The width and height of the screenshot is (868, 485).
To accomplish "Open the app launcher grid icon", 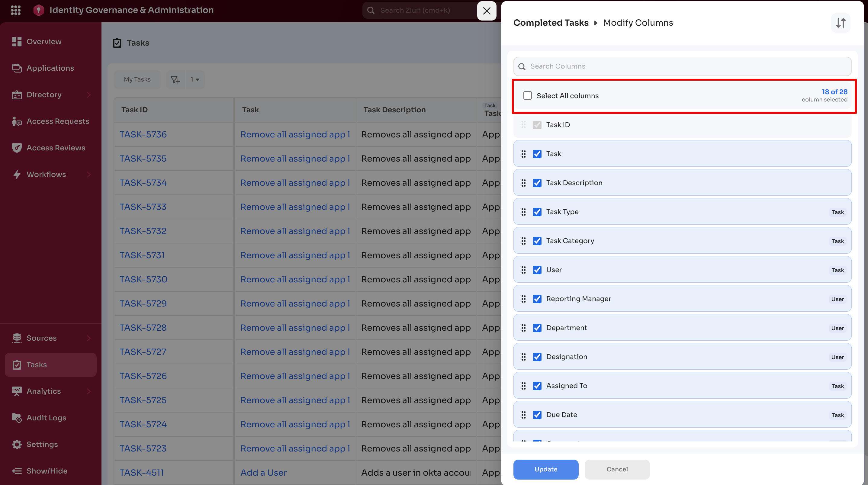I will tap(15, 10).
